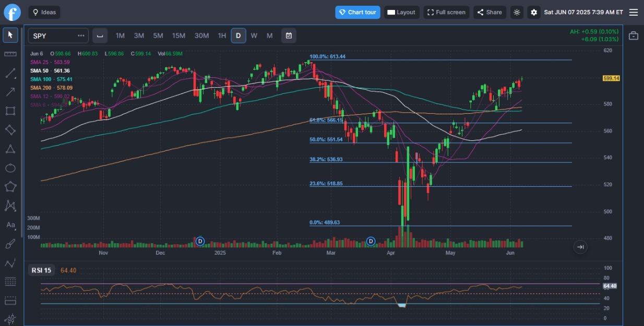Image resolution: width=644 pixels, height=326 pixels.
Task: Switch to the 3M timeframe
Action: click(139, 35)
